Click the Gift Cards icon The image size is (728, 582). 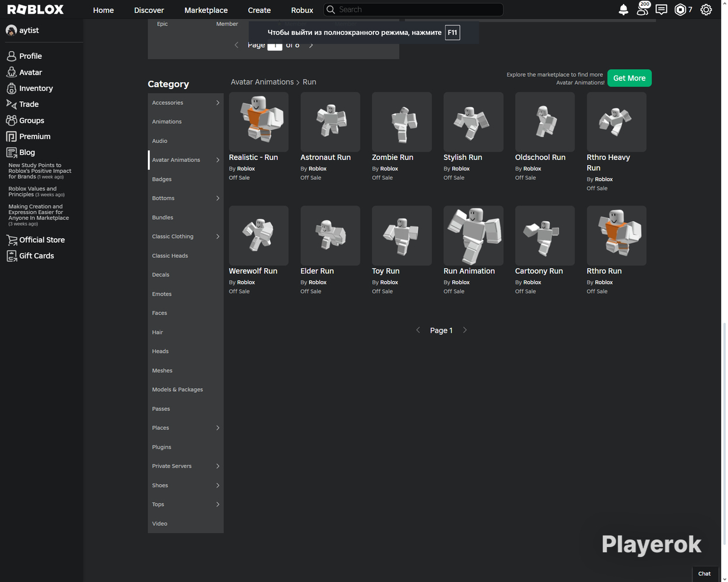point(12,256)
